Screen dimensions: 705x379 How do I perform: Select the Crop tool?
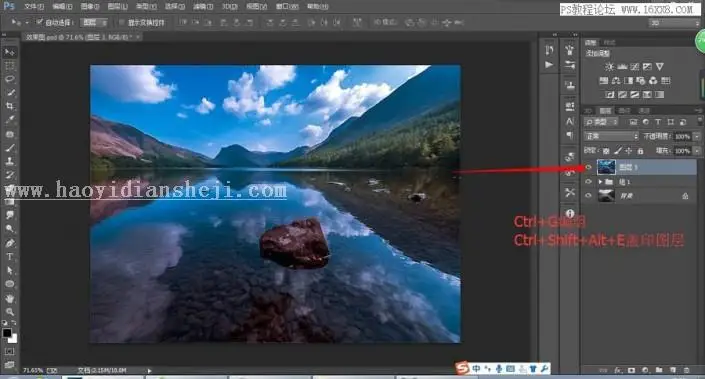tap(9, 106)
